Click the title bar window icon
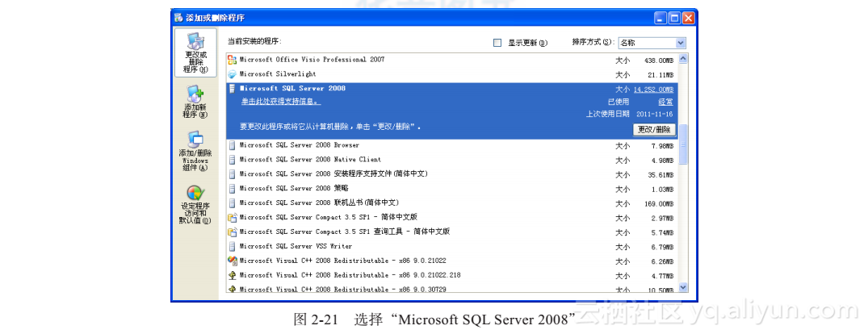Viewport: 868px width, 334px height. tap(178, 18)
